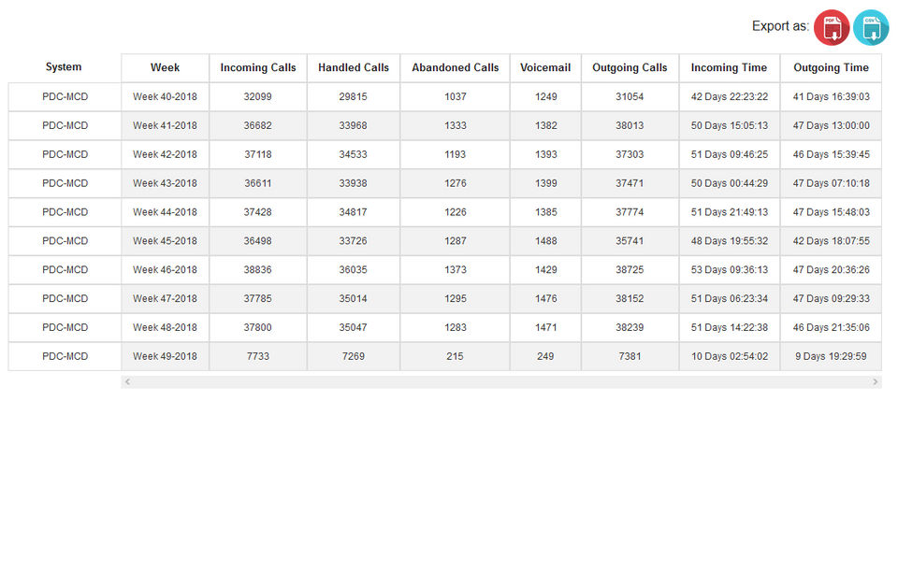898x588 pixels.
Task: Select the Week 48-2018 cell
Action: (x=165, y=327)
